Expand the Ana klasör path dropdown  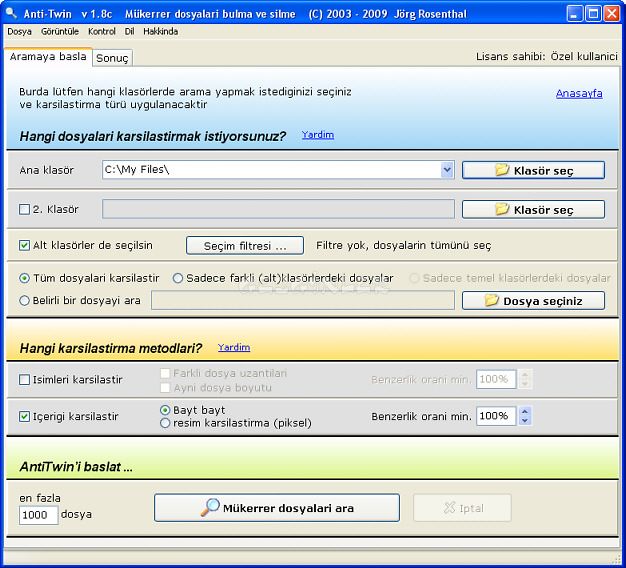tap(447, 170)
